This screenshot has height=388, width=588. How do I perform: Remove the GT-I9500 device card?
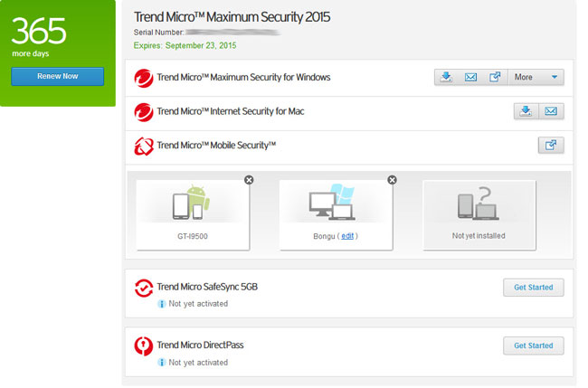(x=249, y=180)
